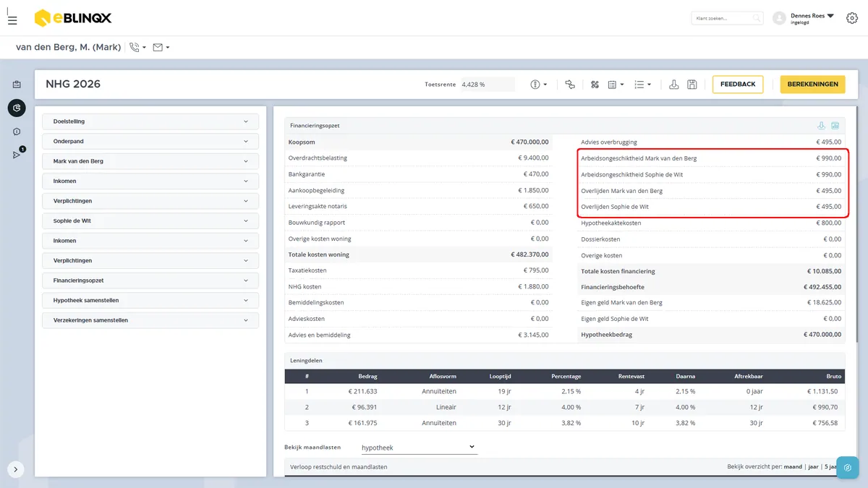Open the warning circle toolbar menu

[x=538, y=85]
